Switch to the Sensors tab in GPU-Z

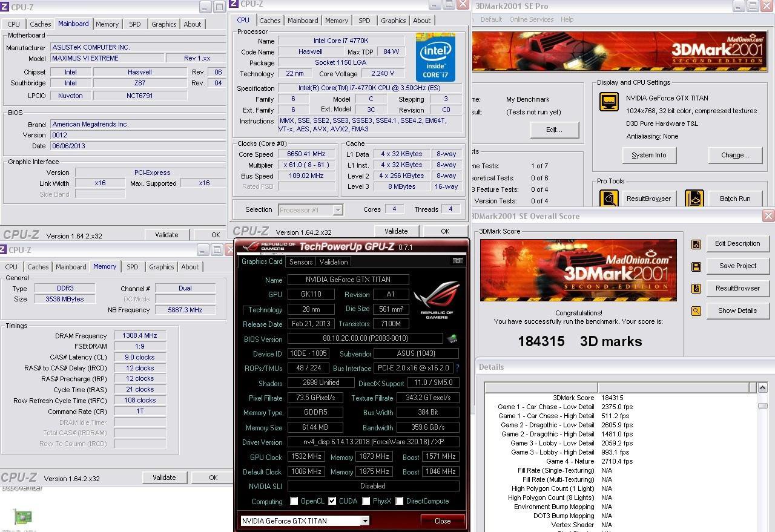(x=301, y=262)
